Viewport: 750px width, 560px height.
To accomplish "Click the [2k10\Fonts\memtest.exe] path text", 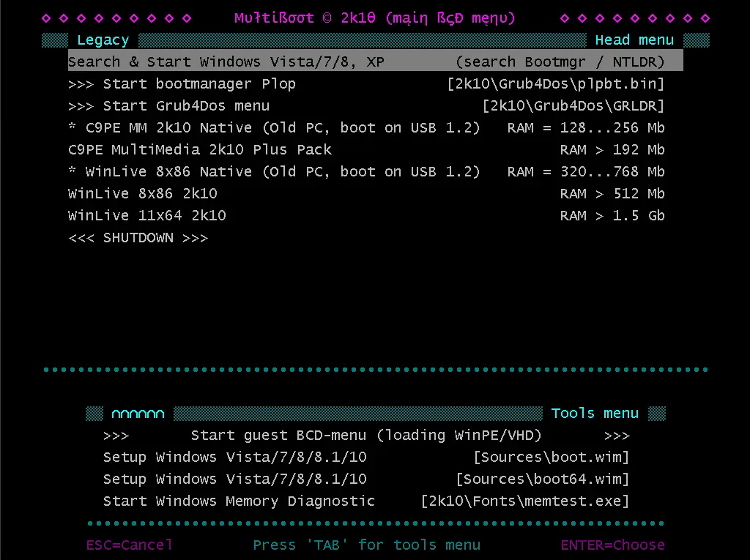I will 525,501.
